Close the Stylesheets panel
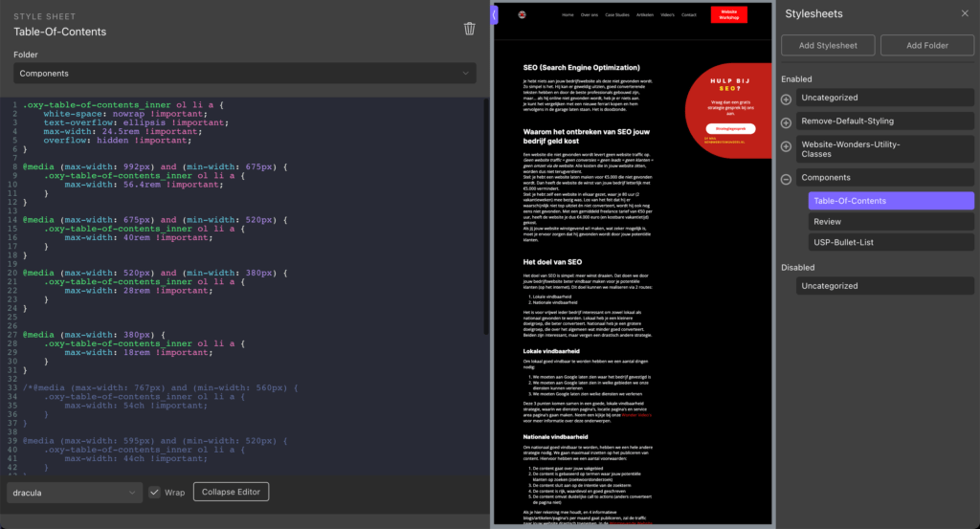The height and width of the screenshot is (529, 980). point(964,13)
